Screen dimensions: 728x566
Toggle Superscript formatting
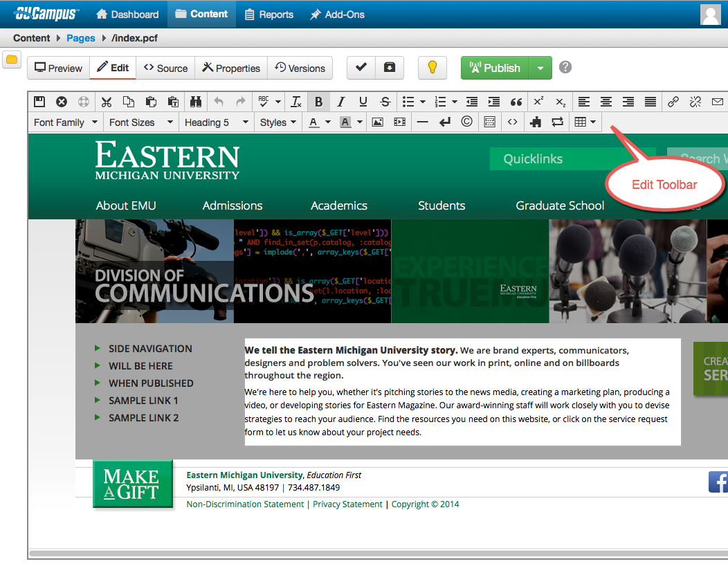538,102
